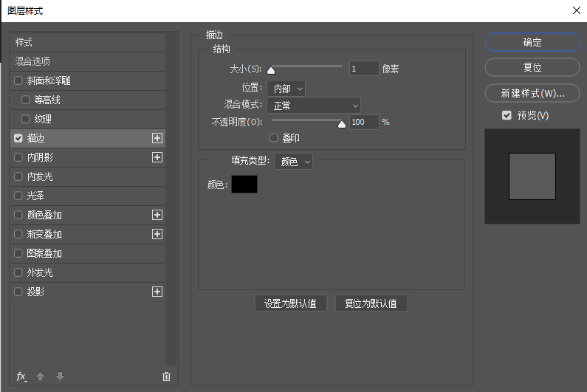Click the 复位 button
This screenshot has height=392, width=587.
coord(532,67)
